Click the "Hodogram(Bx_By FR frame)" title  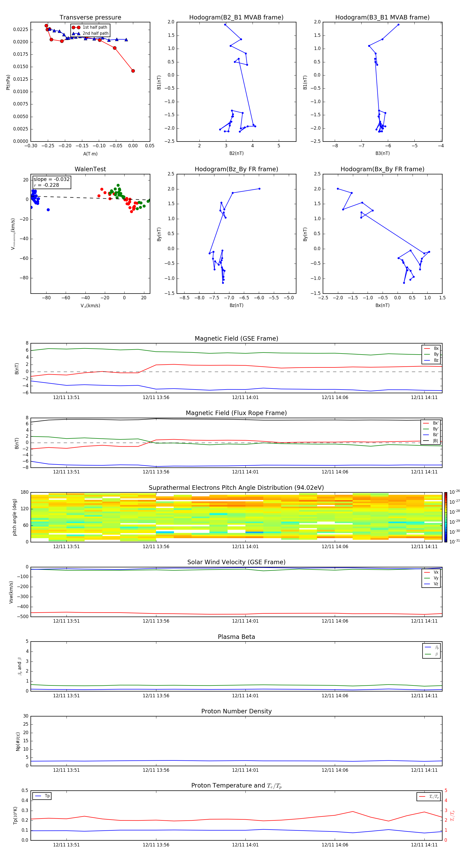tap(382, 169)
